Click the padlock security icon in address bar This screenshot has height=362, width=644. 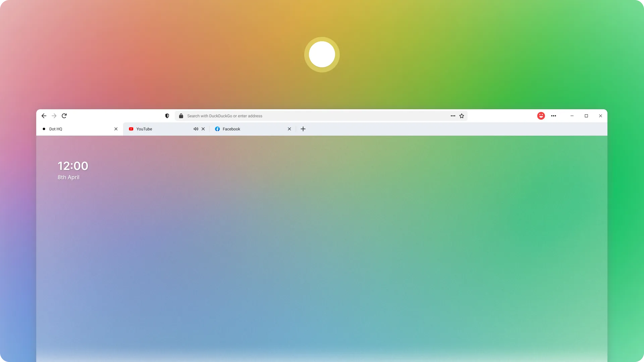click(x=181, y=116)
